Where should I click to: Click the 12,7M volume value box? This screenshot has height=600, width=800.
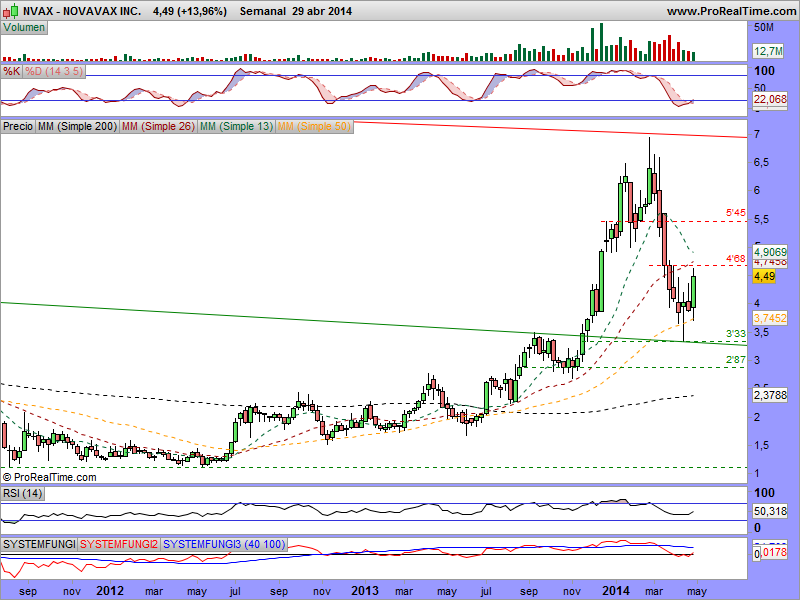768,51
